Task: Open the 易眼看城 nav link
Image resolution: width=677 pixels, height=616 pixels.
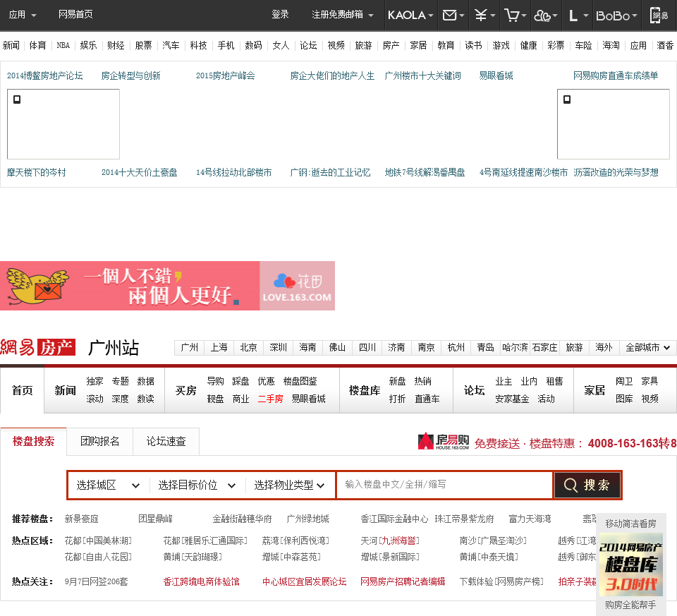Action: point(308,399)
